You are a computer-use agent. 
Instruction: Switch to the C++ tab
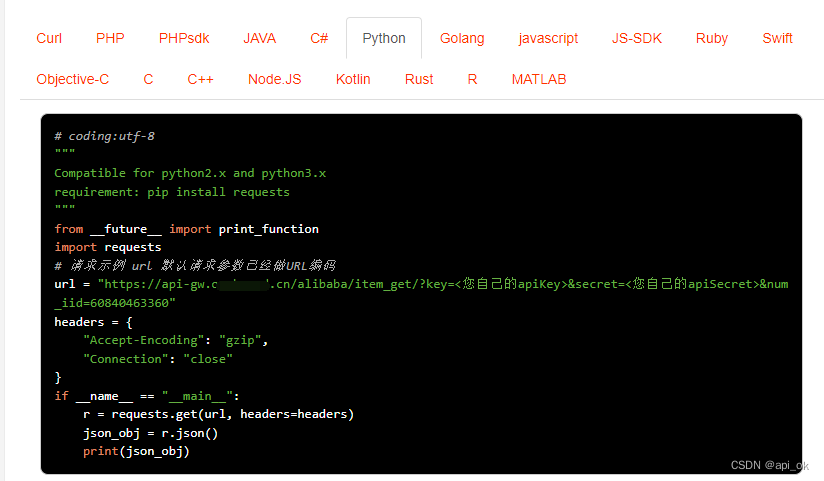(x=200, y=79)
